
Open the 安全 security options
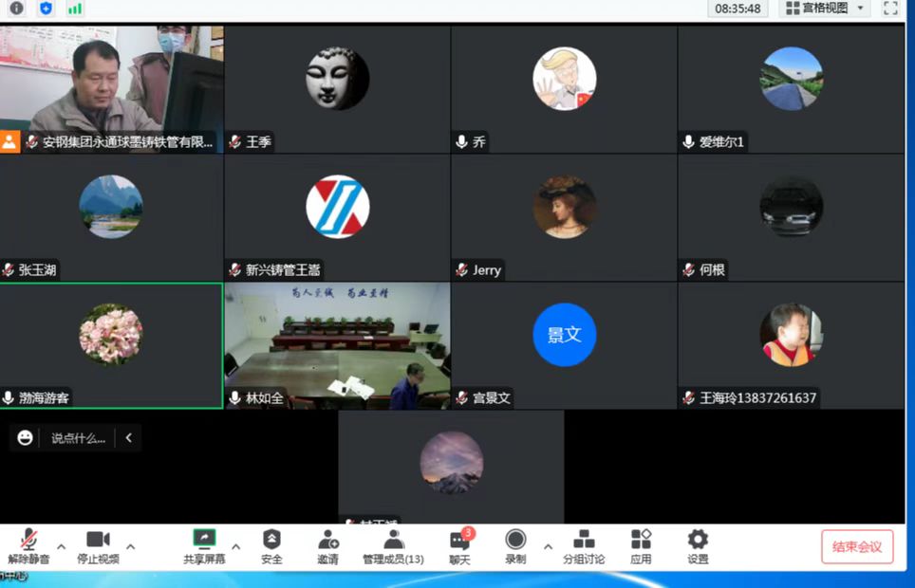coord(271,546)
